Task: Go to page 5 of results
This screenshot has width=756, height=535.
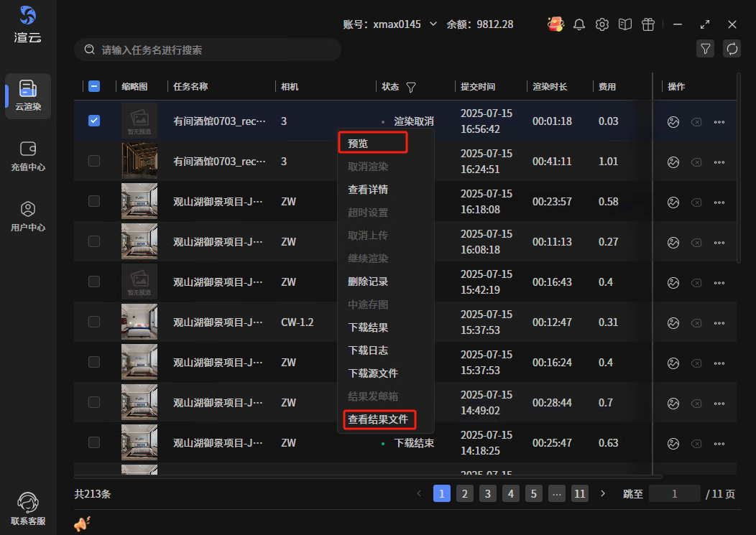Action: [533, 493]
